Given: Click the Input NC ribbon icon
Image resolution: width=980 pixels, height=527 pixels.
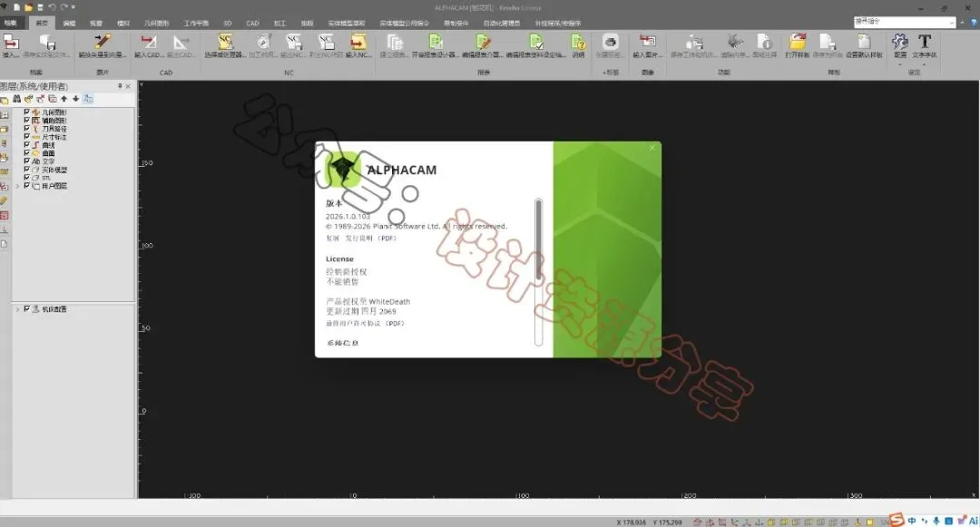Looking at the screenshot, I should 358,43.
